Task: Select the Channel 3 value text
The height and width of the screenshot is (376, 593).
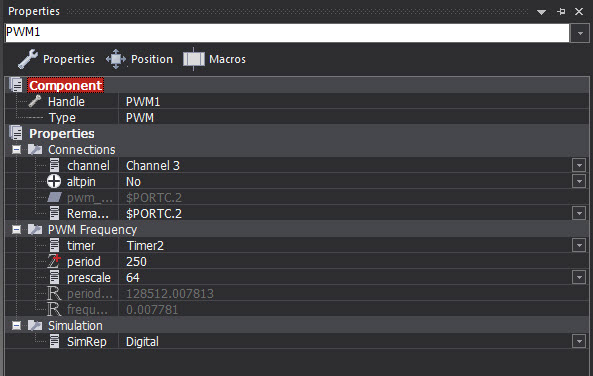Action: tap(153, 165)
